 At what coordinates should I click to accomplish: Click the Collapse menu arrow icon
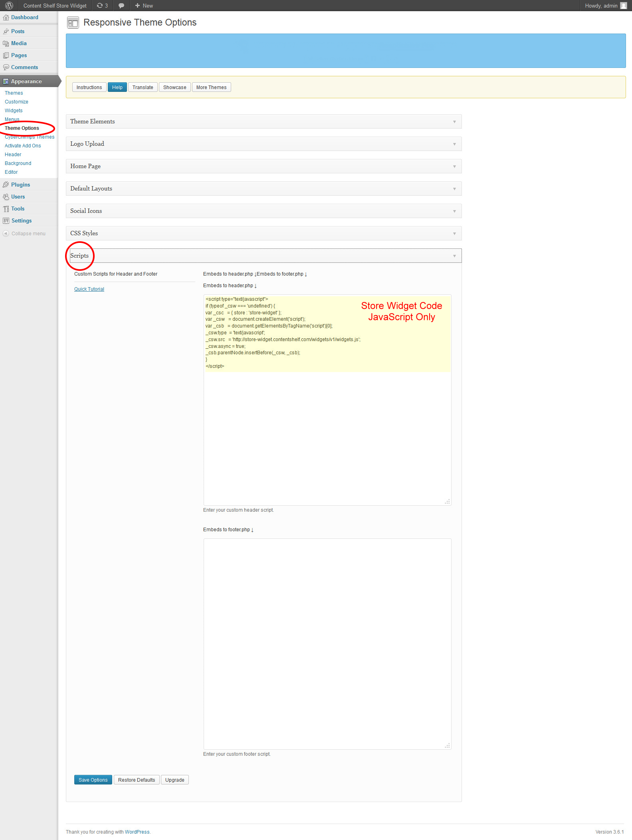6,234
